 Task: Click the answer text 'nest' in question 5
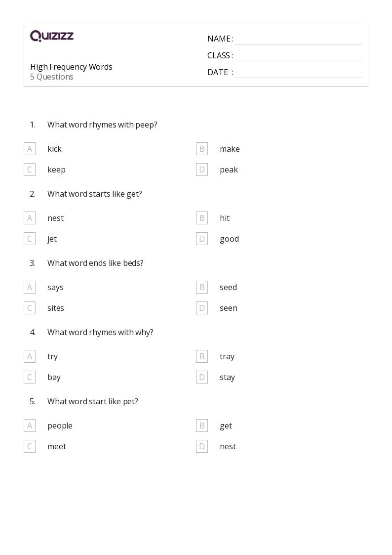tap(228, 446)
